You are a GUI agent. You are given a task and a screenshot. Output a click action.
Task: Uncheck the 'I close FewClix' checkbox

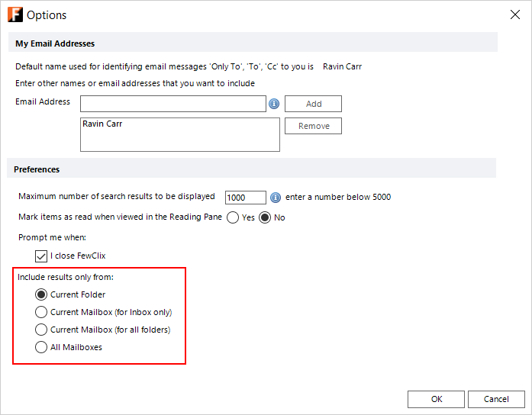(41, 256)
